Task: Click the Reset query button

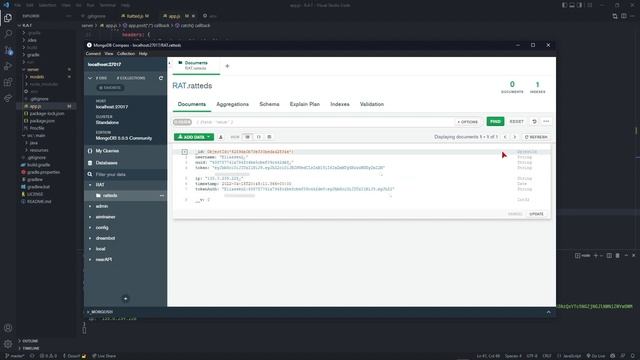Action: point(516,122)
